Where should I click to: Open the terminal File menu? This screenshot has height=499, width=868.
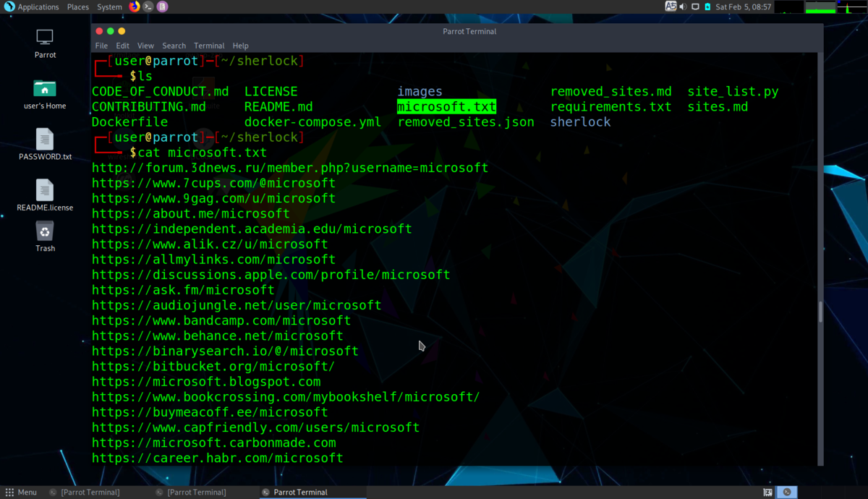click(101, 46)
